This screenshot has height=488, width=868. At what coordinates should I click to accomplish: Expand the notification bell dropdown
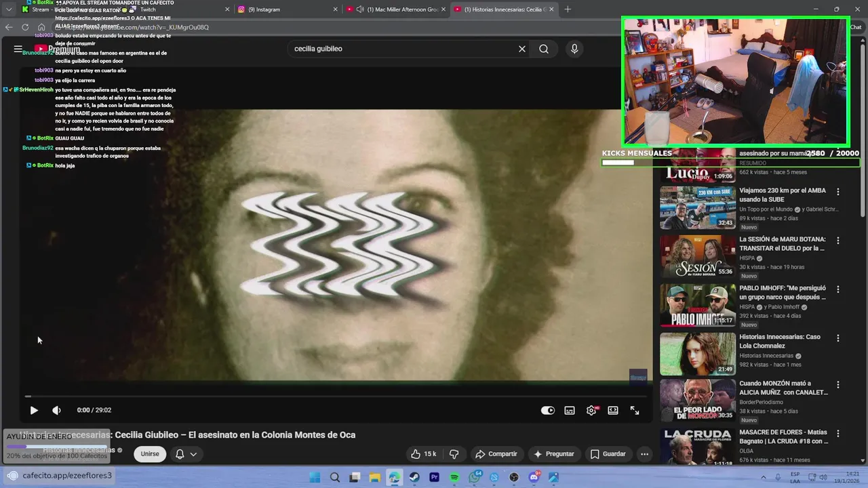(186, 454)
